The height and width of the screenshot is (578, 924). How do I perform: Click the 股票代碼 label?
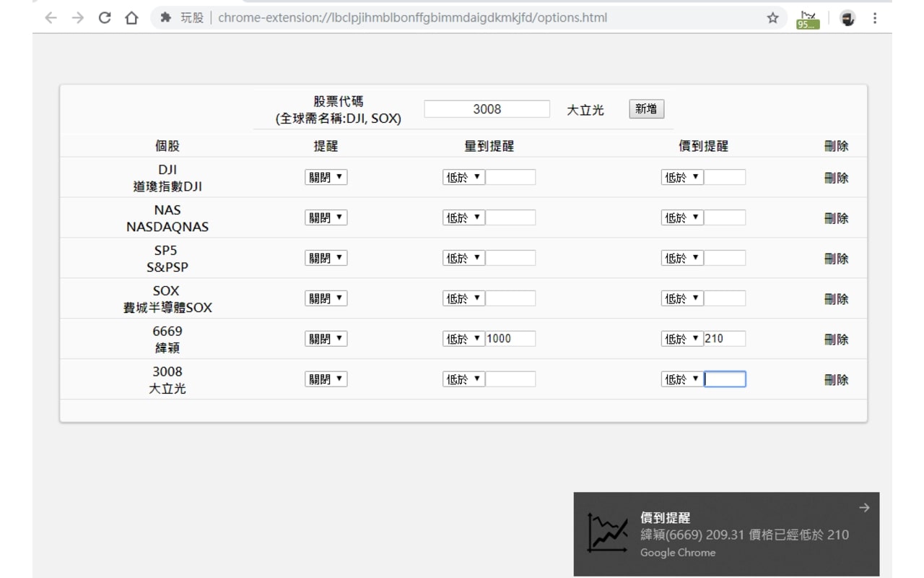point(339,102)
